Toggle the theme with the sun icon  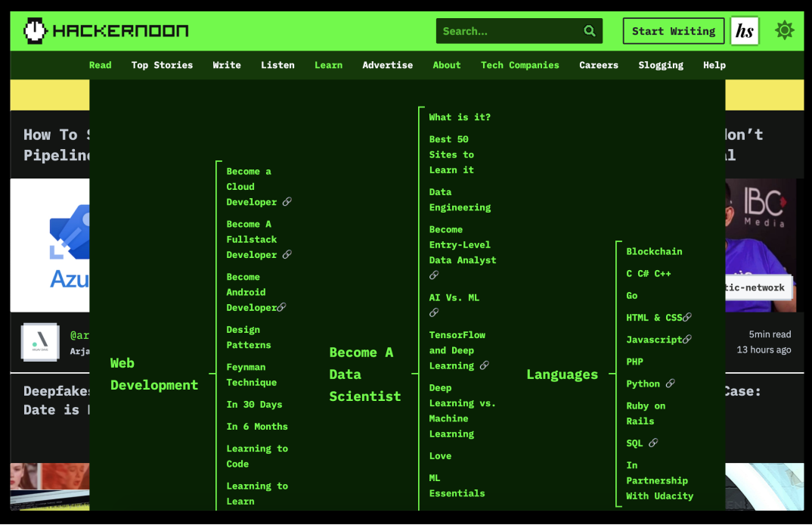click(x=784, y=30)
